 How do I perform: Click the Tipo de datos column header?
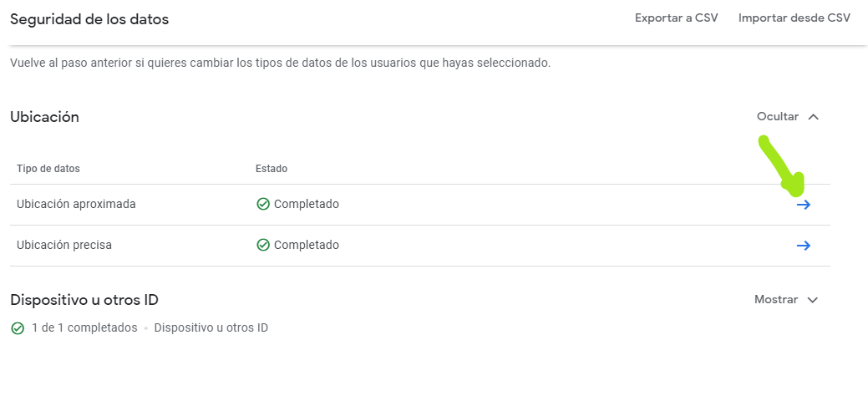tap(48, 169)
